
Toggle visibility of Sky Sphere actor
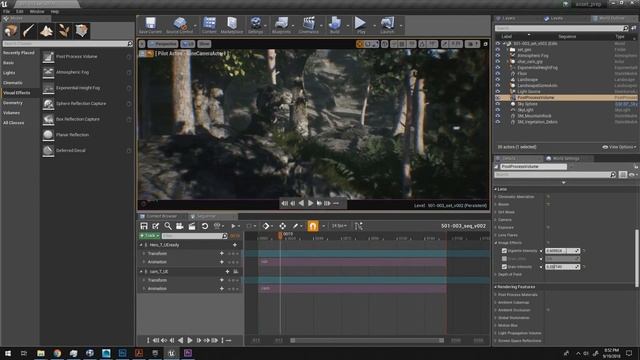tap(498, 104)
